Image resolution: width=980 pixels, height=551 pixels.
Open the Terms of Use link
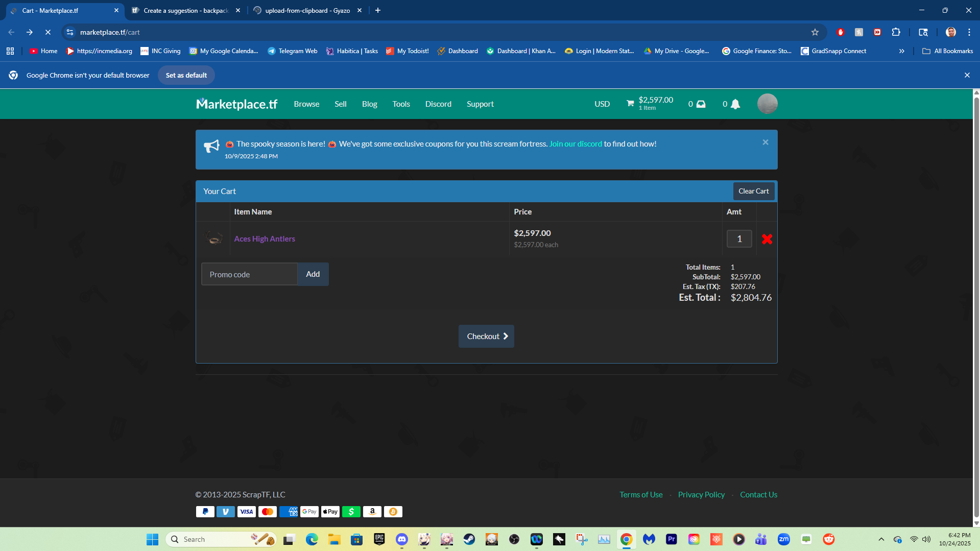tap(641, 495)
